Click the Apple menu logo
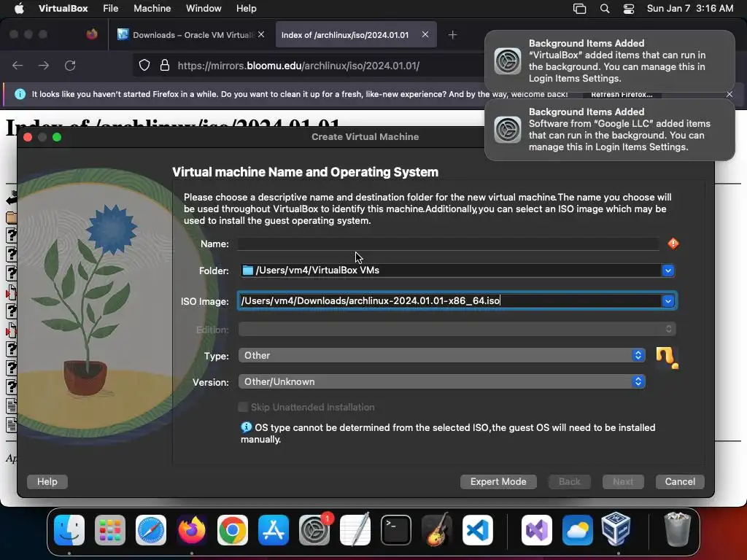Screen dimensions: 747x560 pos(19,9)
